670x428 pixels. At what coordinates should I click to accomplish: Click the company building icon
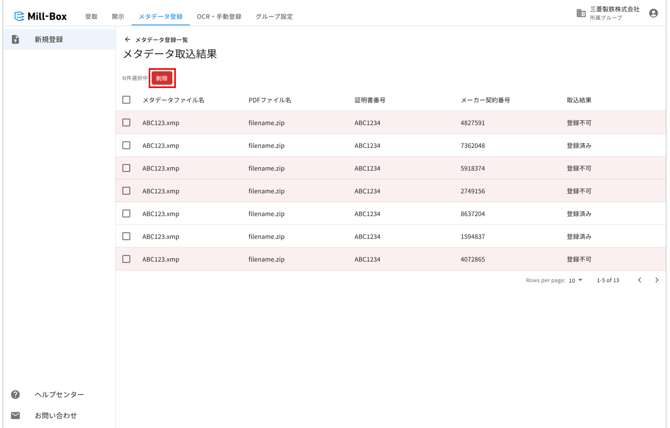581,13
